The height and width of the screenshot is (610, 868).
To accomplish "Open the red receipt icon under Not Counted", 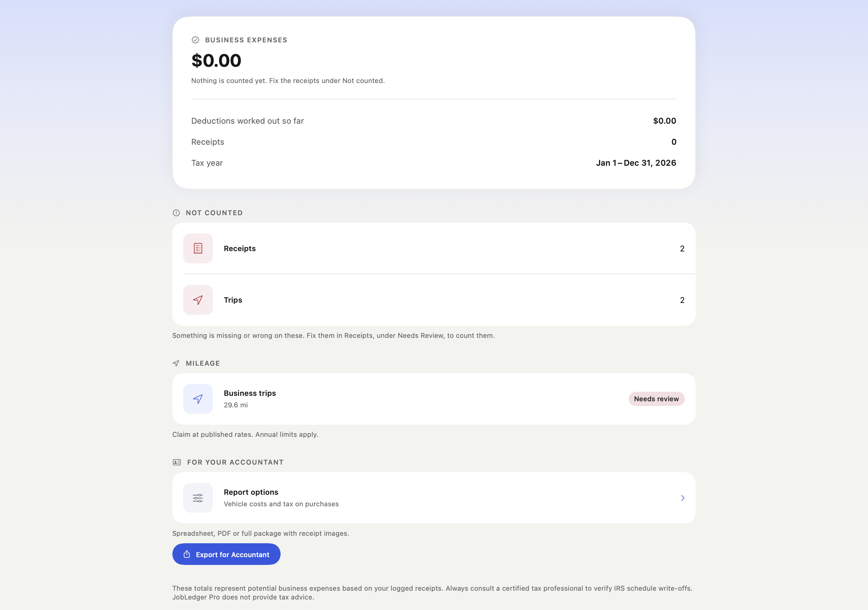I will 198,248.
